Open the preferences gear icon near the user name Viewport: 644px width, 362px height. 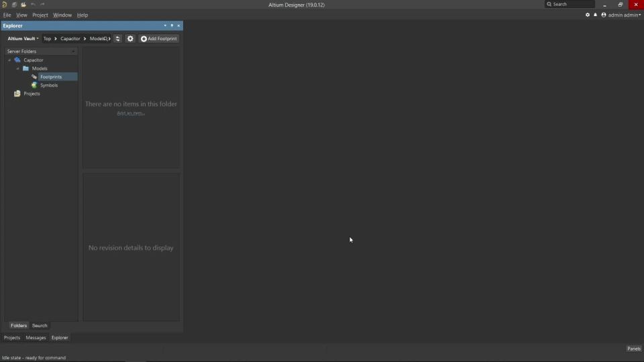(588, 15)
